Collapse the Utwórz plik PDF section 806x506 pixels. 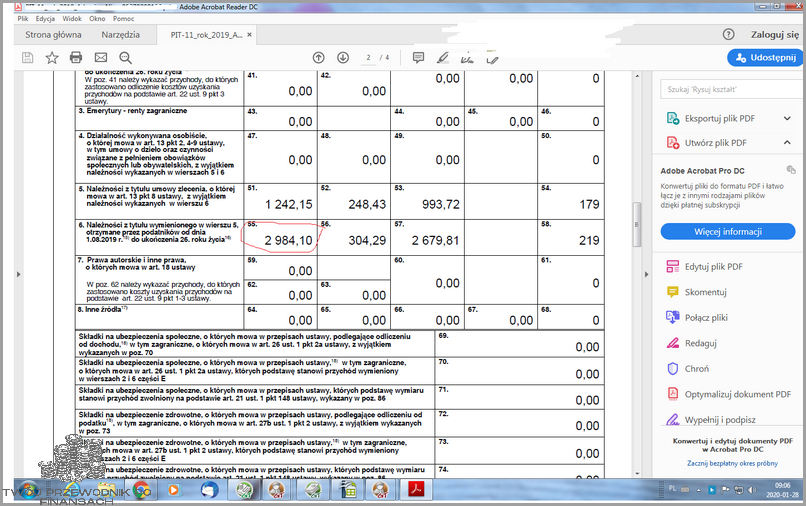787,142
